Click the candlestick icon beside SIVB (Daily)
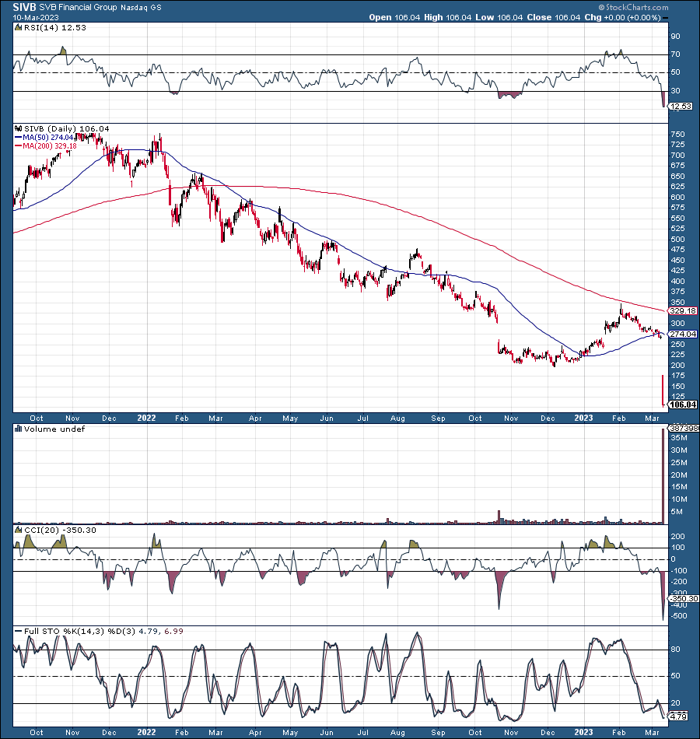700x739 pixels. [19, 128]
